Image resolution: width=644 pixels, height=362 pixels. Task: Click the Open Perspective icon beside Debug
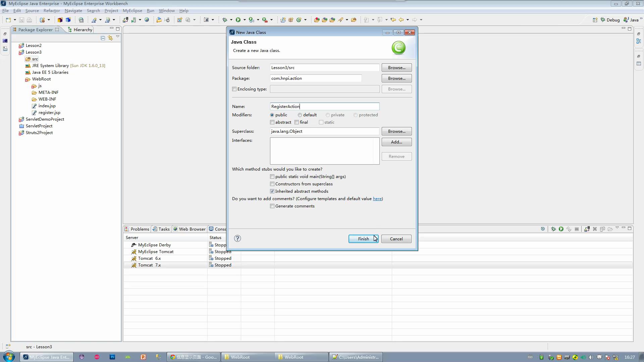pos(595,20)
